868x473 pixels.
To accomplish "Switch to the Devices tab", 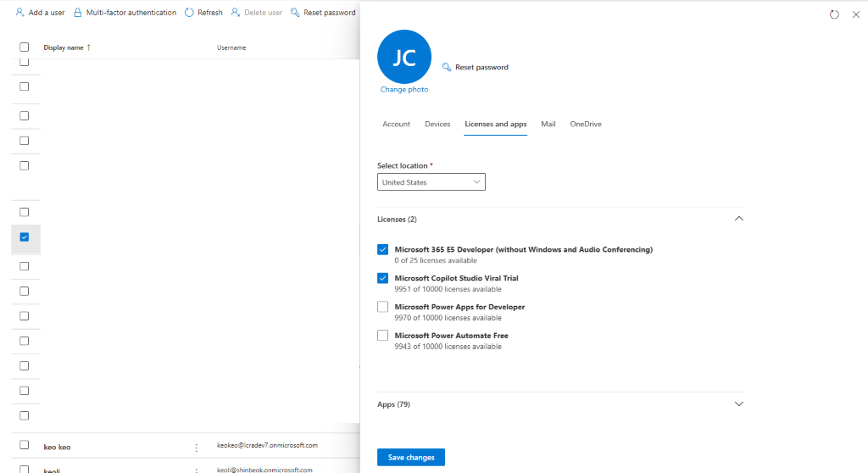I will pyautogui.click(x=437, y=124).
